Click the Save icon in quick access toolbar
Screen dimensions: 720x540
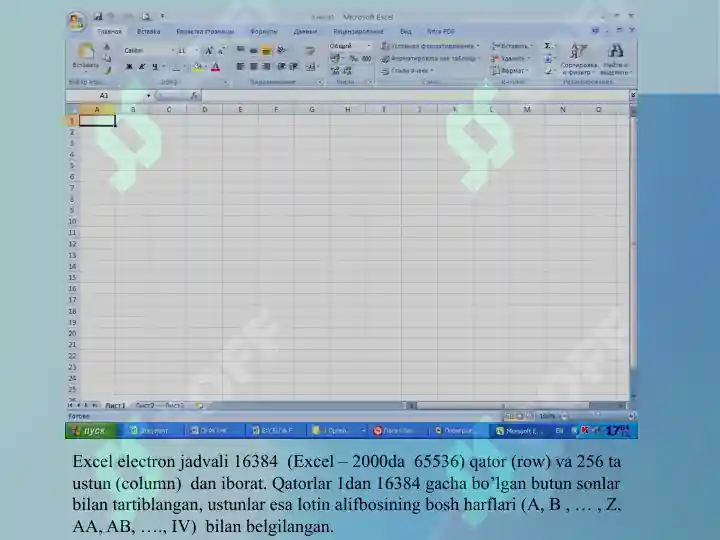(x=98, y=17)
